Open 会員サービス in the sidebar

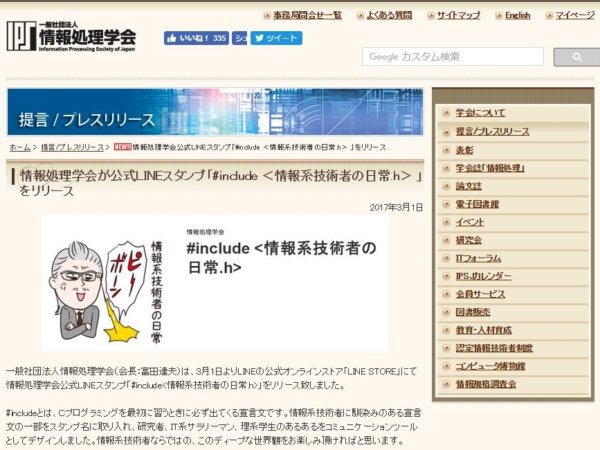point(480,294)
